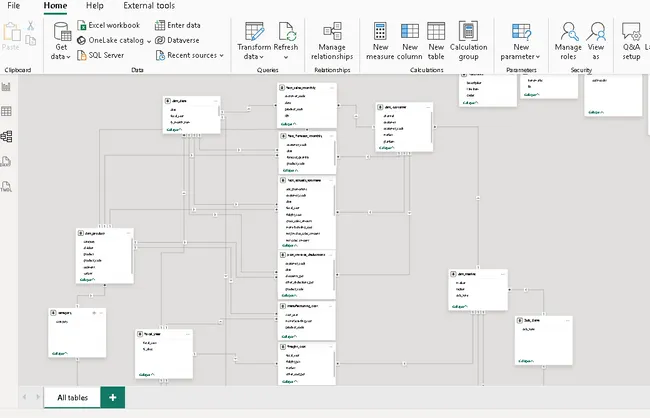This screenshot has width=650, height=418.
Task: Collapse the dim_product table card
Action: click(x=91, y=279)
